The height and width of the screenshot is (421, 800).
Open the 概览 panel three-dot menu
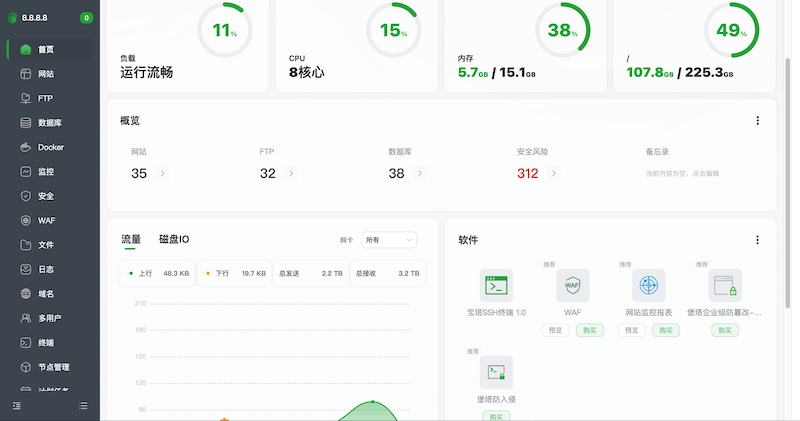[x=757, y=121]
